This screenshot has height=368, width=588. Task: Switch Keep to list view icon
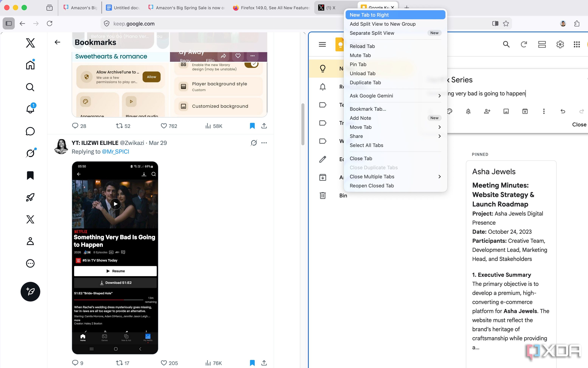pos(542,44)
